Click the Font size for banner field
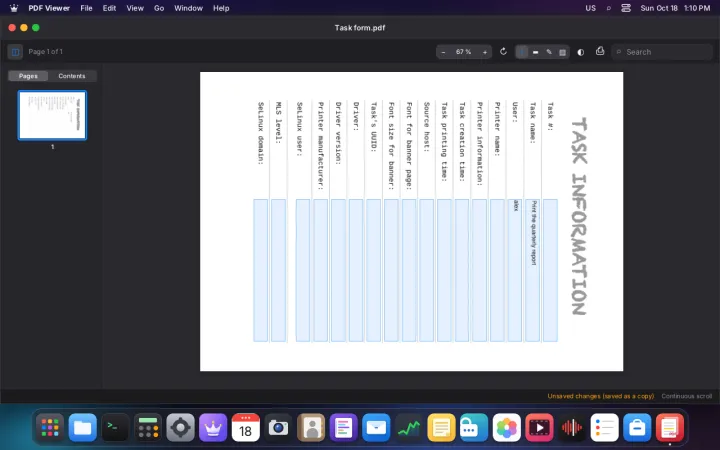This screenshot has width=720, height=450. 391,270
